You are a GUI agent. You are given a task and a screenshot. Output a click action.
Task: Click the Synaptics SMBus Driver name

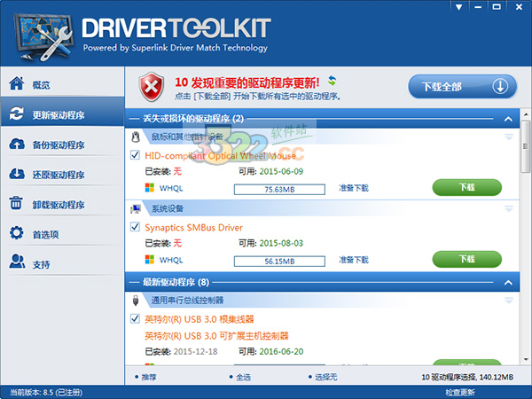[x=193, y=228]
